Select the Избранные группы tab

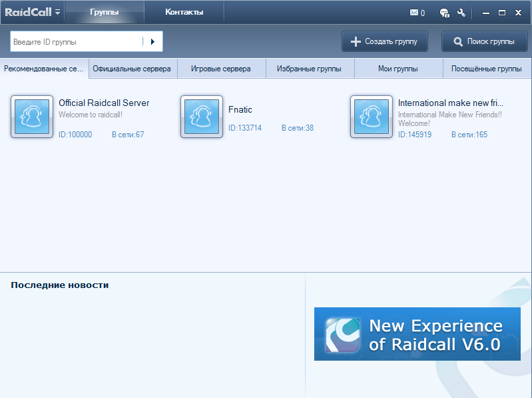310,69
